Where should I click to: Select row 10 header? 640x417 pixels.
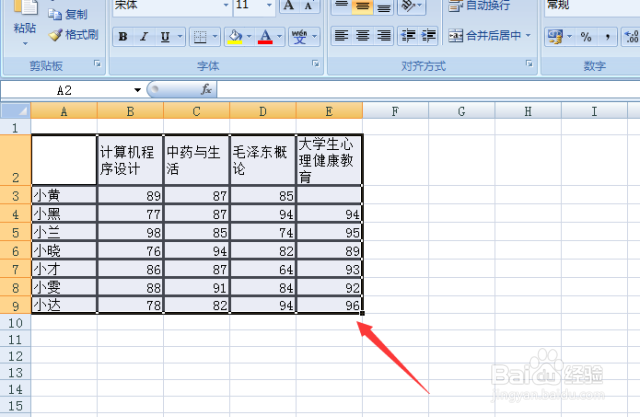pyautogui.click(x=16, y=323)
